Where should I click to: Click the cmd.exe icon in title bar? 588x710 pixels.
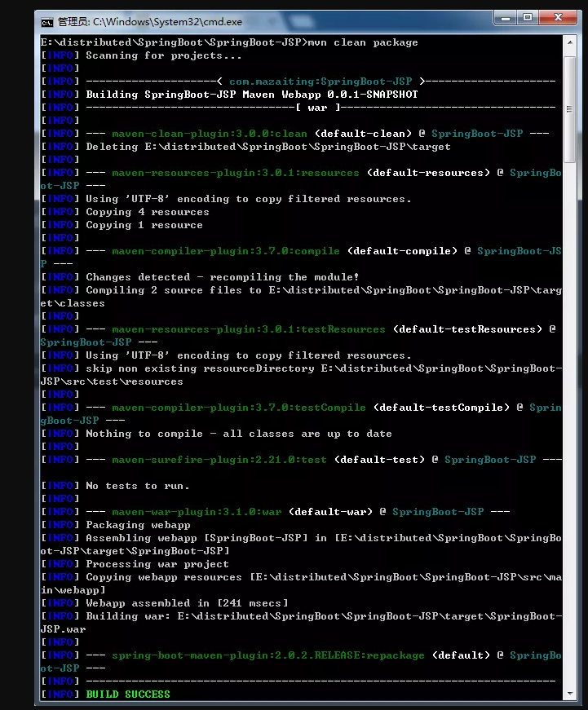pos(47,22)
